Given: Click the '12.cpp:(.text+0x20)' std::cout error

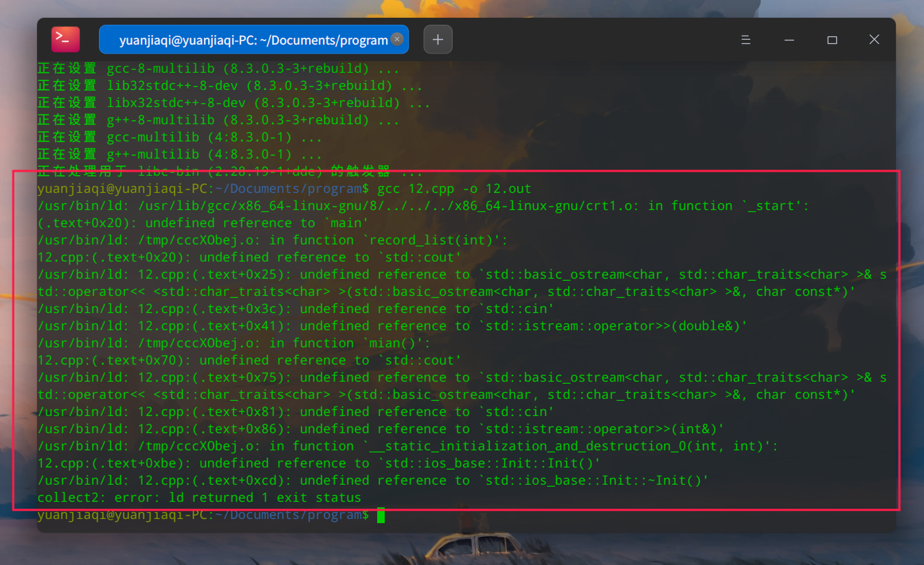Looking at the screenshot, I should [x=249, y=257].
